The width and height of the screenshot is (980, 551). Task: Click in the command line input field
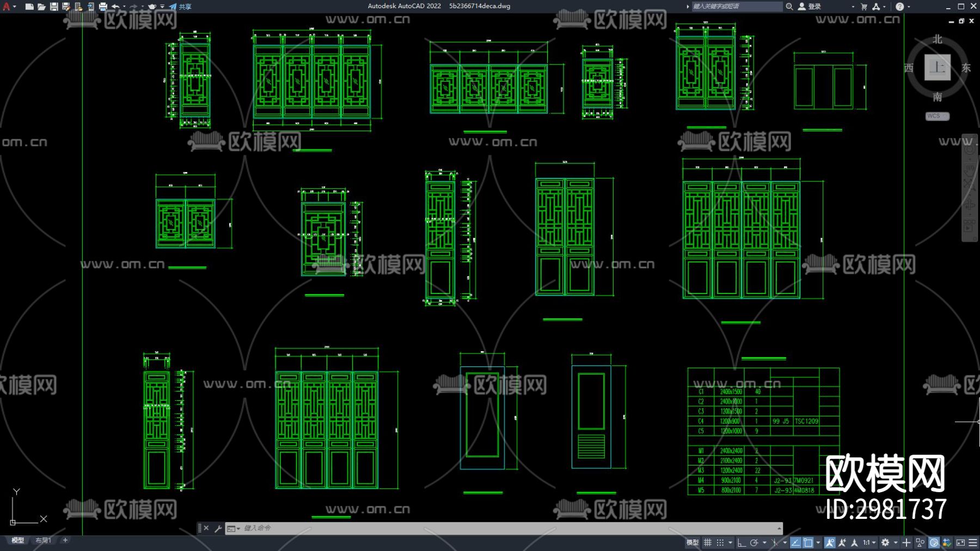pyautogui.click(x=490, y=528)
